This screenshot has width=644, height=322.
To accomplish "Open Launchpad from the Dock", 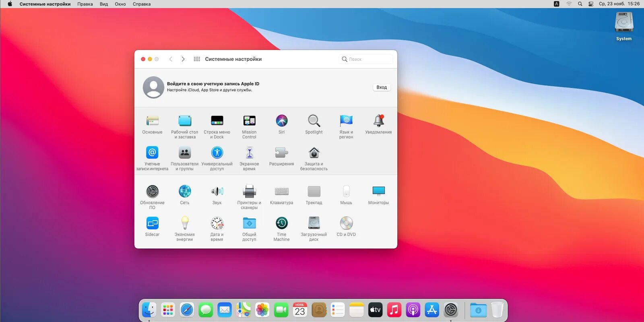I will (x=168, y=310).
